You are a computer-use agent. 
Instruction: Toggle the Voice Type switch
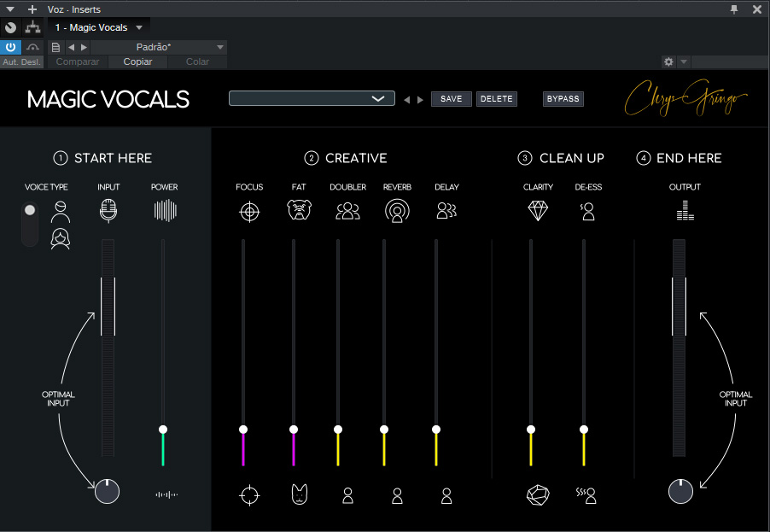pyautogui.click(x=30, y=224)
